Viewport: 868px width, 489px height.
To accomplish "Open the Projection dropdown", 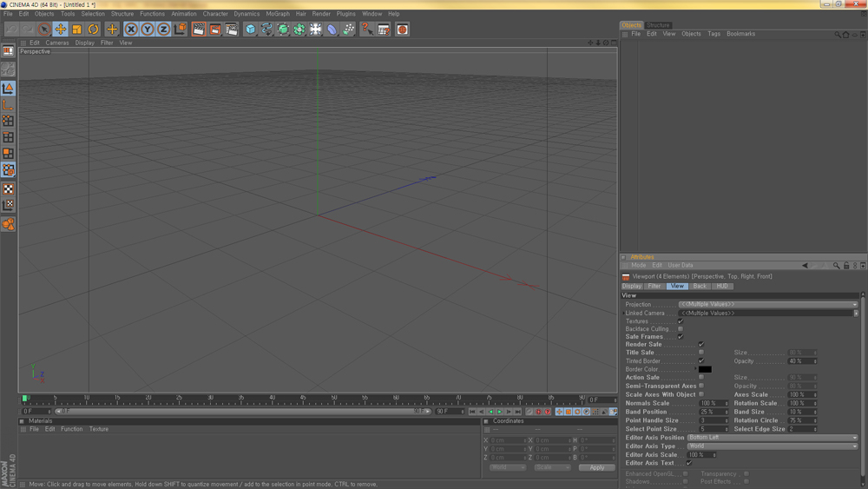I will tap(767, 305).
